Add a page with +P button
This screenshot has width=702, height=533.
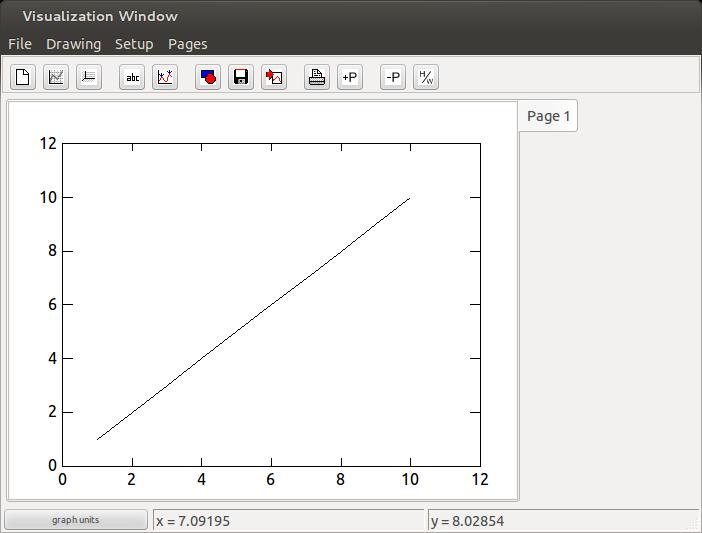point(349,77)
